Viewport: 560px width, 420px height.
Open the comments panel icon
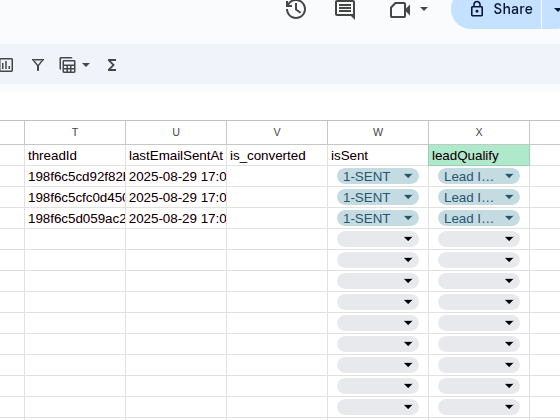pos(345,9)
